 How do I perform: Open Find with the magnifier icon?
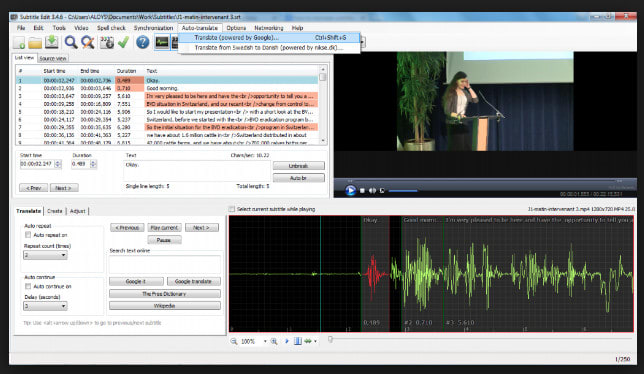click(71, 42)
